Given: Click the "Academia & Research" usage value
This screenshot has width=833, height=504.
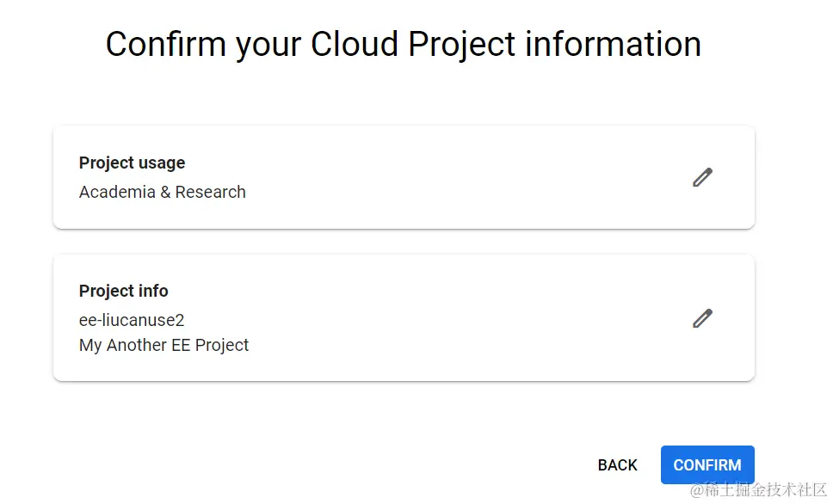Looking at the screenshot, I should click(x=163, y=192).
